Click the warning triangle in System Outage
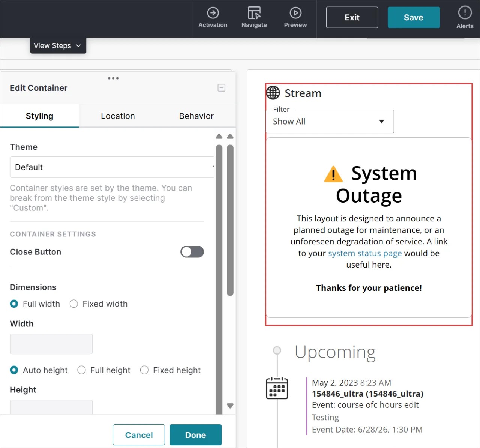The width and height of the screenshot is (480, 448). (x=333, y=174)
